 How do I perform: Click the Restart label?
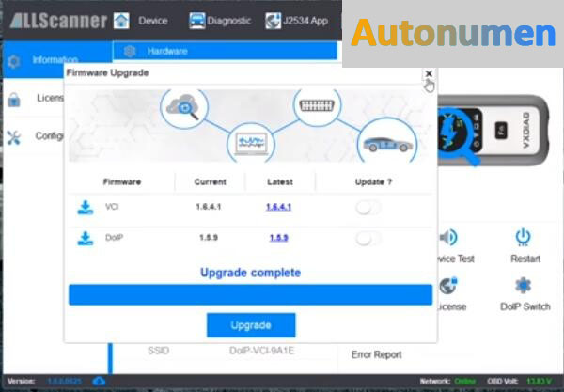pyautogui.click(x=525, y=259)
